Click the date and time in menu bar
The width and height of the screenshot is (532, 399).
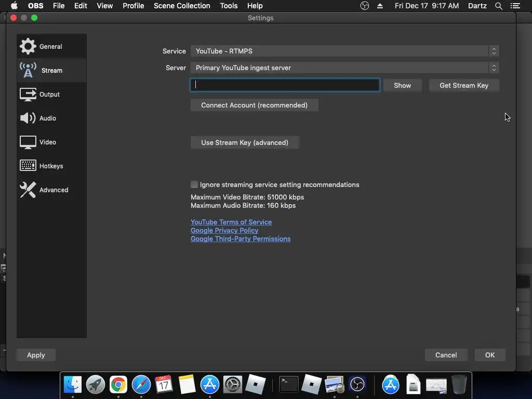427,6
